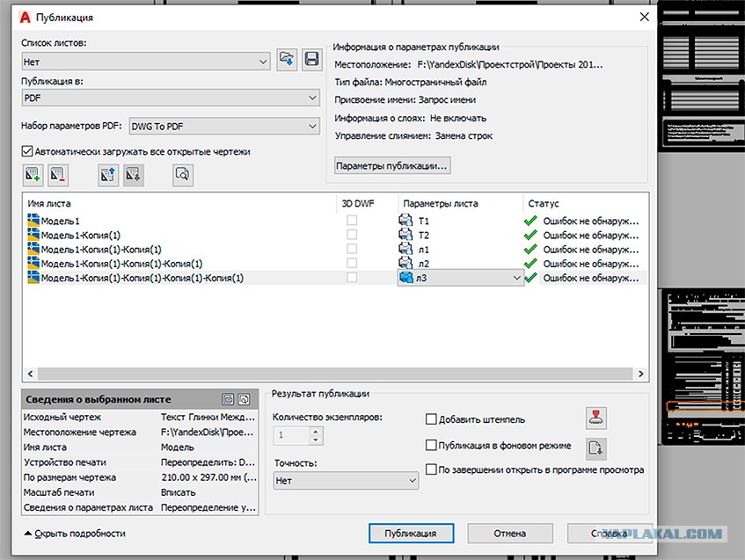Viewport: 745px width, 560px height.
Task: Click the Preview sheet icon
Action: 183,175
